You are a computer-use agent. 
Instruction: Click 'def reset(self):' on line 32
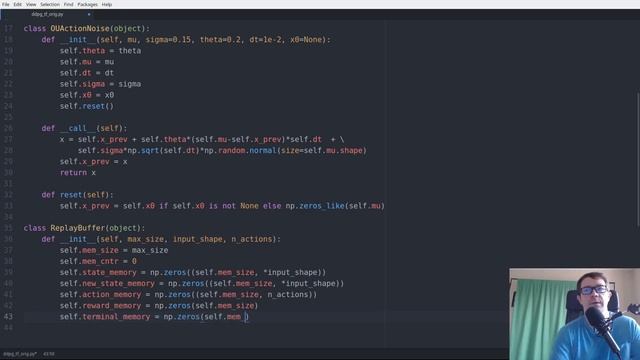click(x=78, y=195)
